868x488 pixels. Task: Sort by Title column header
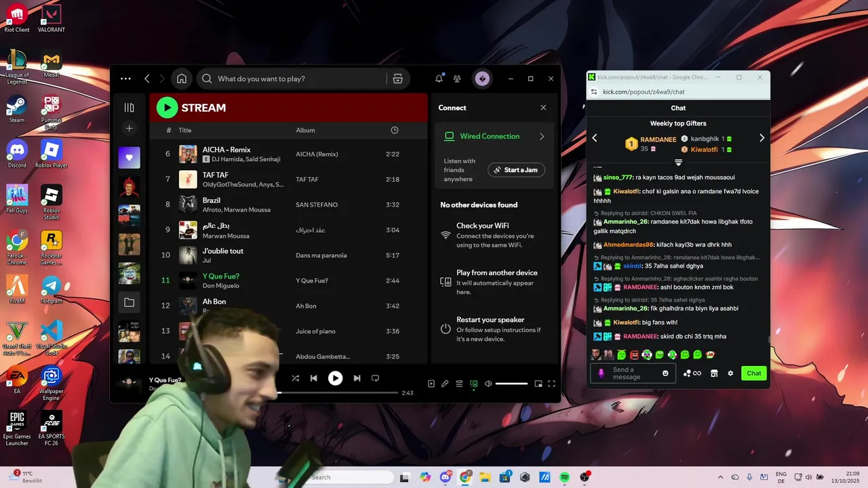click(185, 130)
